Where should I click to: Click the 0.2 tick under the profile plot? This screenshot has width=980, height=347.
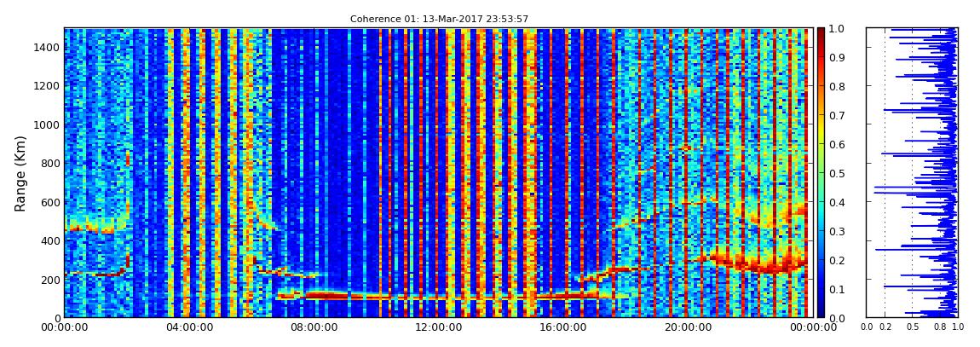pos(885,327)
